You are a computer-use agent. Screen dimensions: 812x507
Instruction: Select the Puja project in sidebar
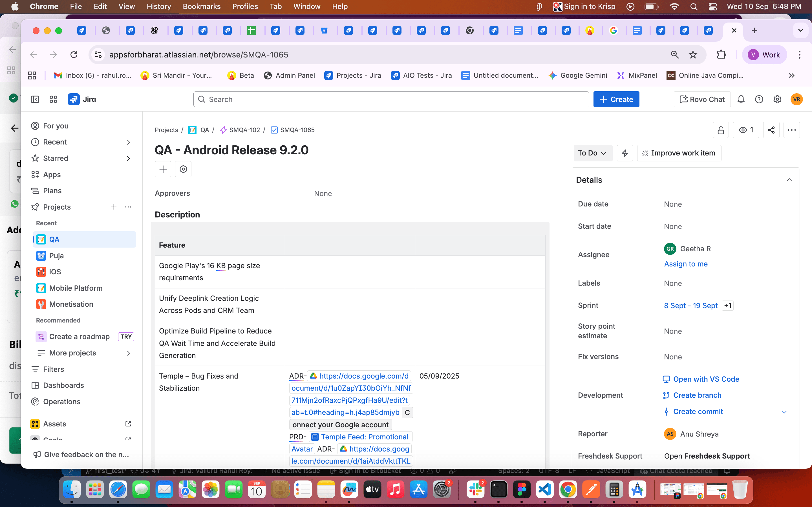[56, 255]
